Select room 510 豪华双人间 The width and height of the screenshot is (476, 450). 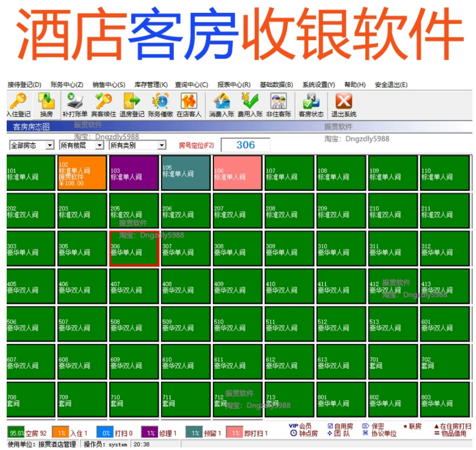pyautogui.click(x=237, y=324)
